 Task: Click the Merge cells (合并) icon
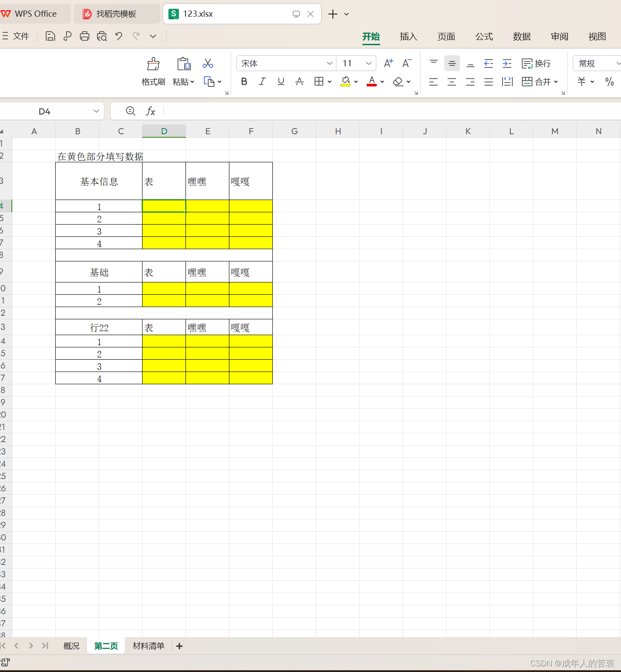(527, 82)
